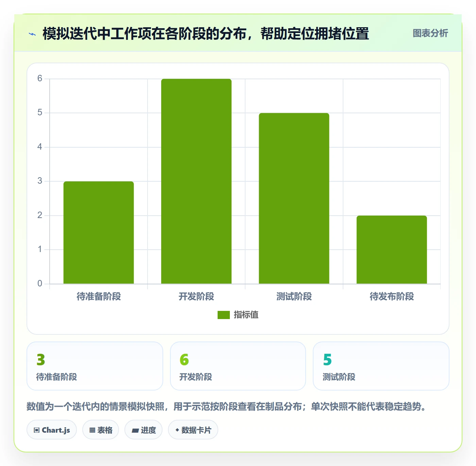The image size is (476, 466).
Task: Click the diamond icon in 数据卡片 chip
Action: coord(177,430)
